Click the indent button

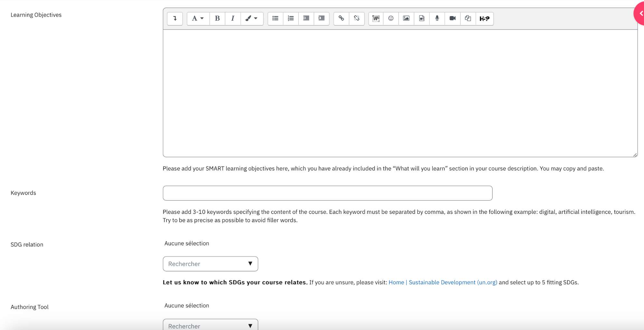[322, 18]
